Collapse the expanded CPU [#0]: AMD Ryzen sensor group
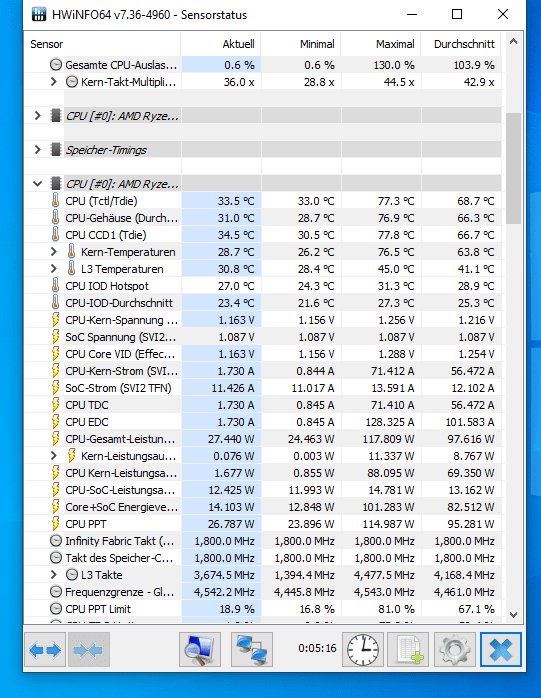This screenshot has height=698, width=541. (38, 184)
